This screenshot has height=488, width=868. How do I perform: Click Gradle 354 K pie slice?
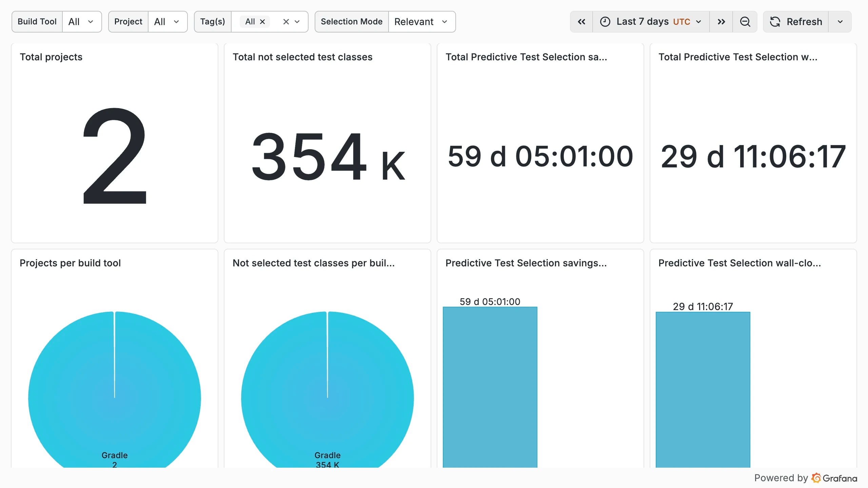[x=328, y=390]
